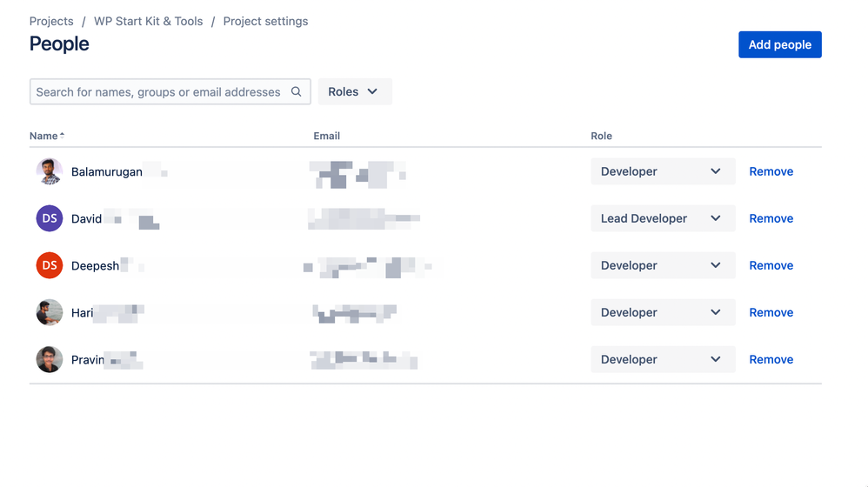Change Balamurugan's Developer role dropdown
This screenshot has width=868, height=487.
click(663, 171)
